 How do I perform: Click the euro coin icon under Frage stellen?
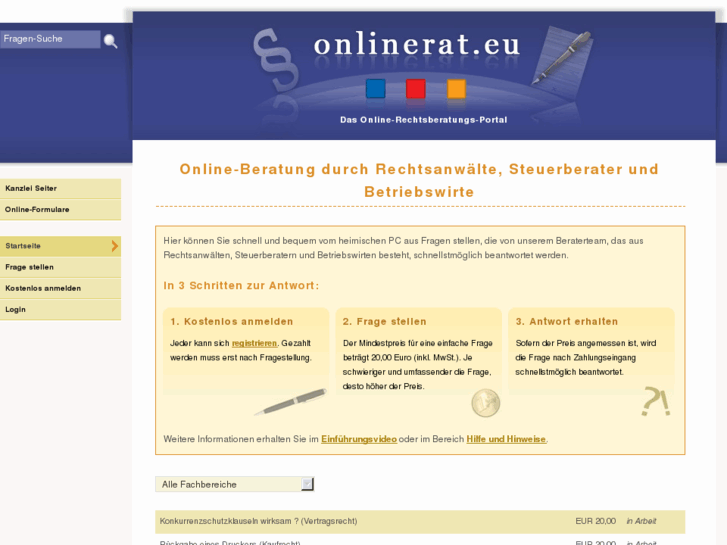pos(485,403)
